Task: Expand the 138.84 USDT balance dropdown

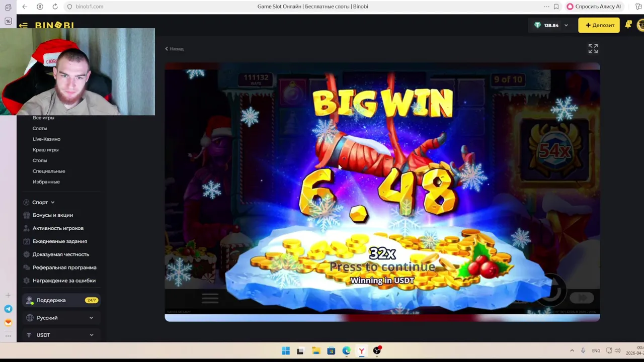Action: coord(566,25)
